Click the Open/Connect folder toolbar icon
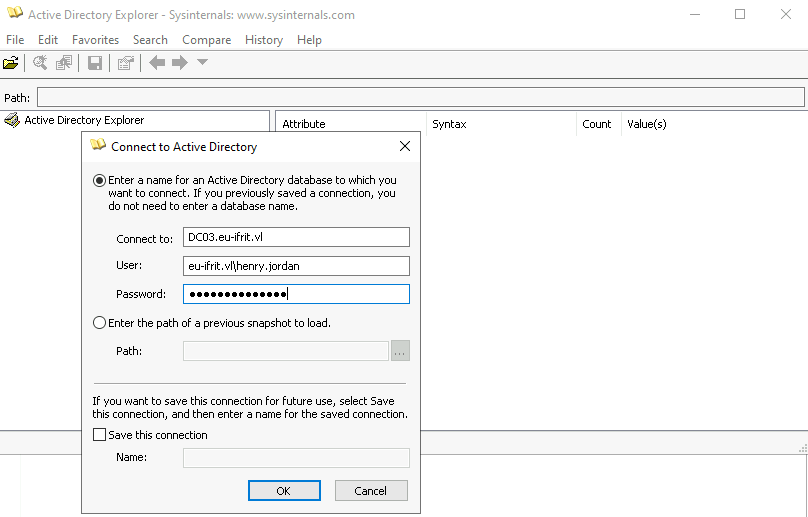This screenshot has height=517, width=808. click(11, 63)
